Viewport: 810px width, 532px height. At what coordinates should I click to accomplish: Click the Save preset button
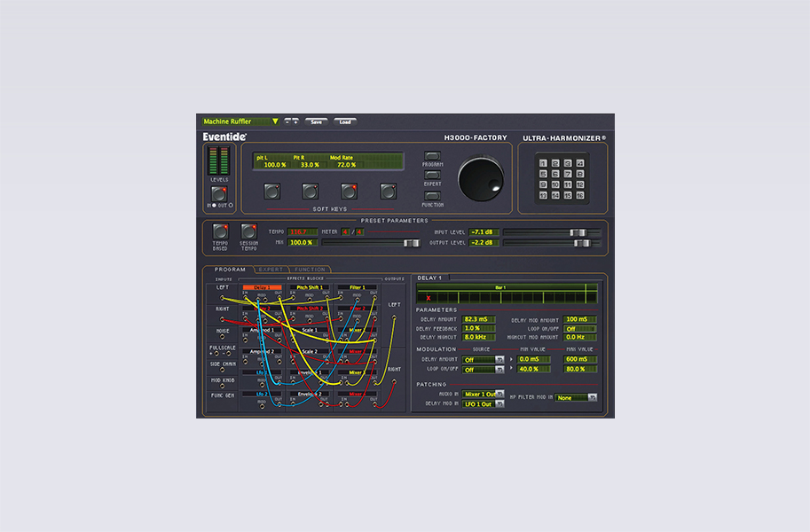316,121
